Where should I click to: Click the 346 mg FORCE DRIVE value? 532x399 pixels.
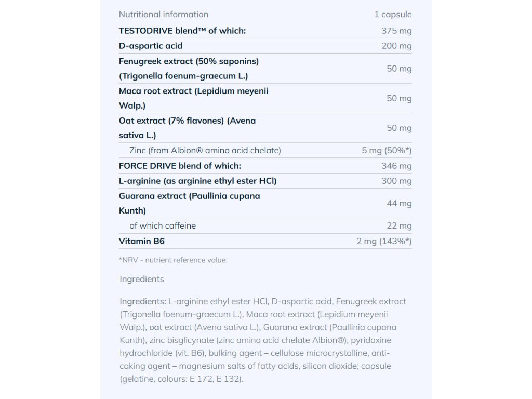point(396,166)
